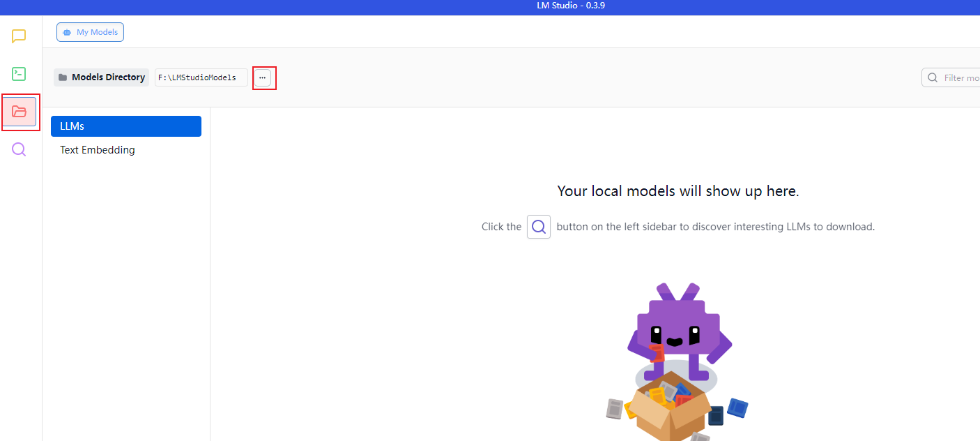Click the 'discover interesting LLMs to download' text
The image size is (980, 441).
[783, 227]
